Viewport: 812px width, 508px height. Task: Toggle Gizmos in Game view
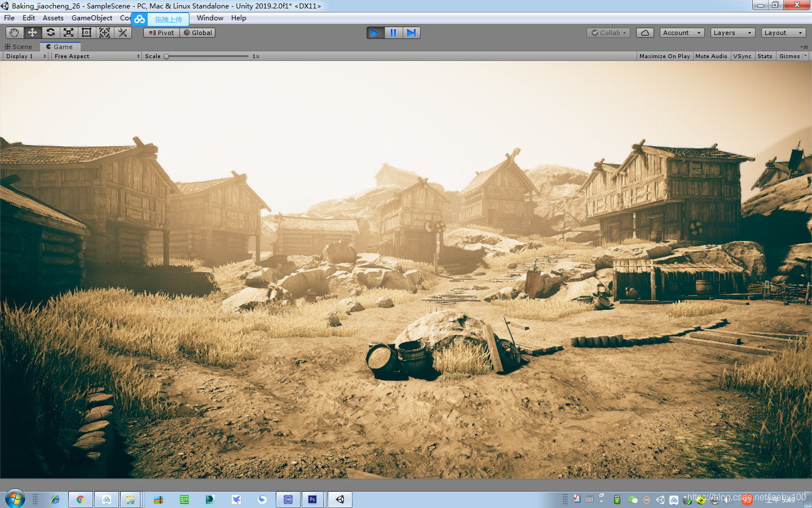(789, 56)
